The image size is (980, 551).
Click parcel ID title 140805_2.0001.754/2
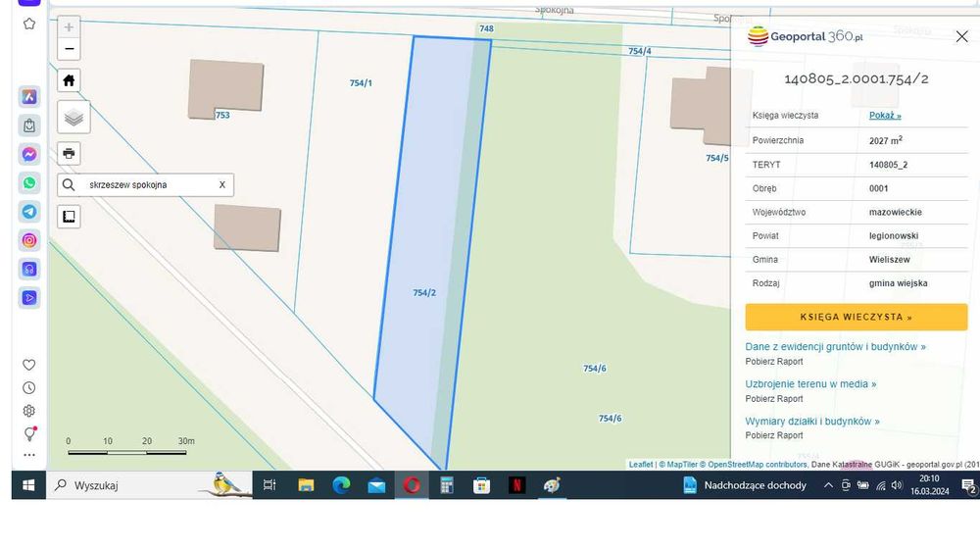pos(857,78)
